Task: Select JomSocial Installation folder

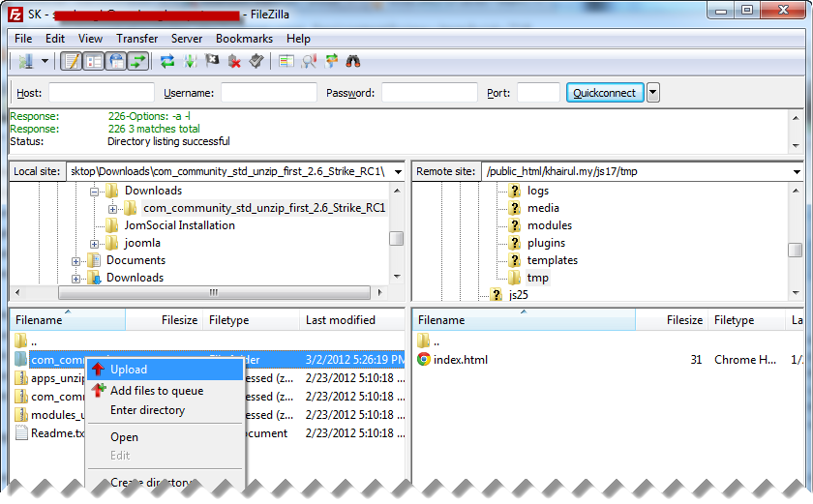Action: [179, 225]
